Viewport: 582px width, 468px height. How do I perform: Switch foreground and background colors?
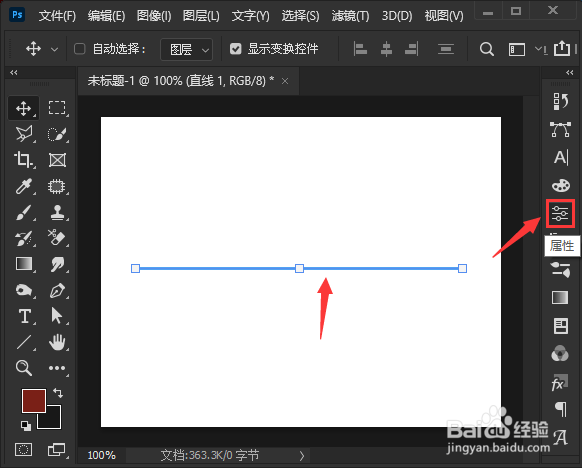click(58, 392)
